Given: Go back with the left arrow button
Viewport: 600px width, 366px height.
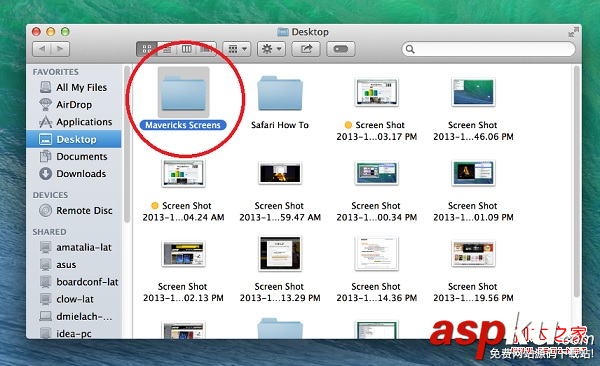Looking at the screenshot, I should [42, 49].
